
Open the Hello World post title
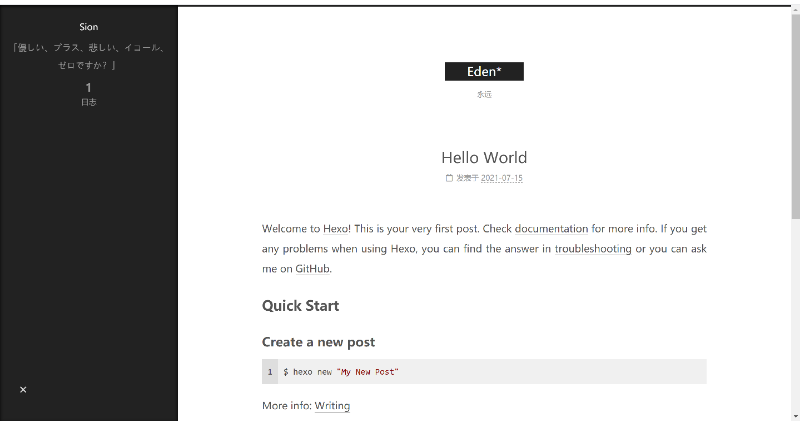[x=484, y=157]
